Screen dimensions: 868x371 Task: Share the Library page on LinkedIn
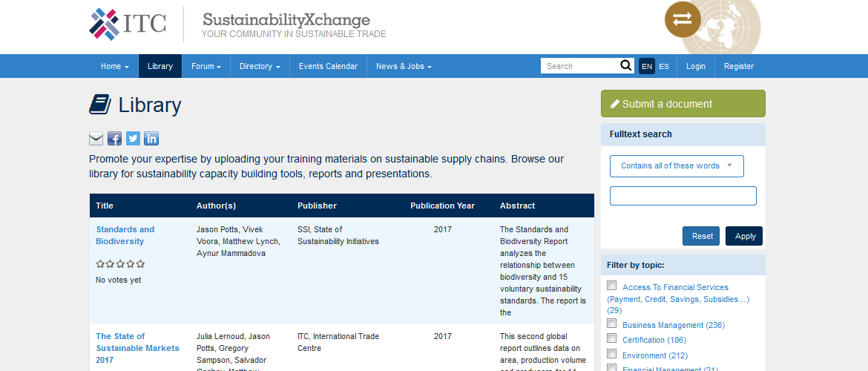(x=151, y=139)
